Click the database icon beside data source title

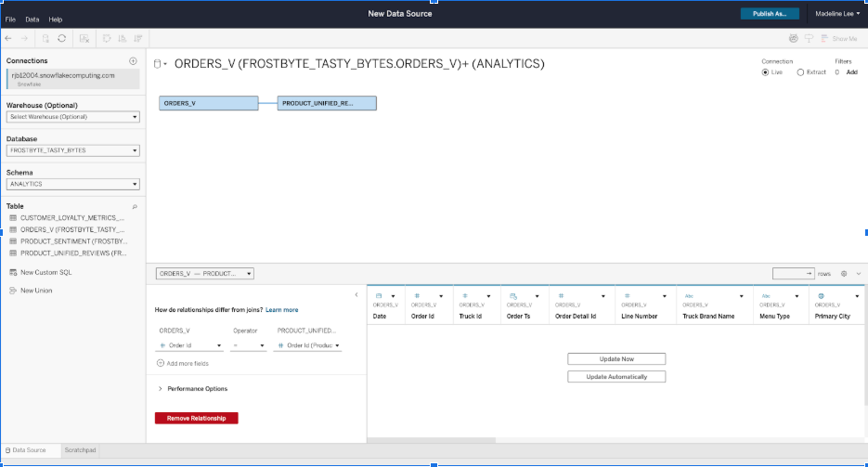tap(157, 64)
